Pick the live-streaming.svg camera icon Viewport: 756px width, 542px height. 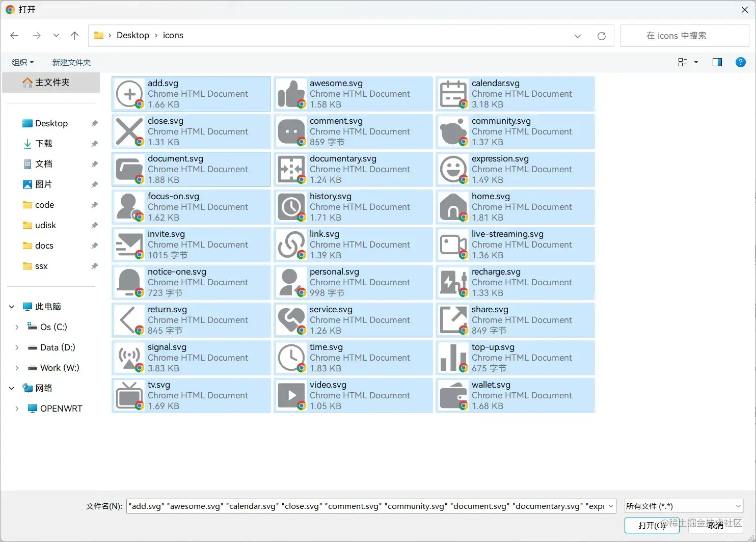click(453, 245)
